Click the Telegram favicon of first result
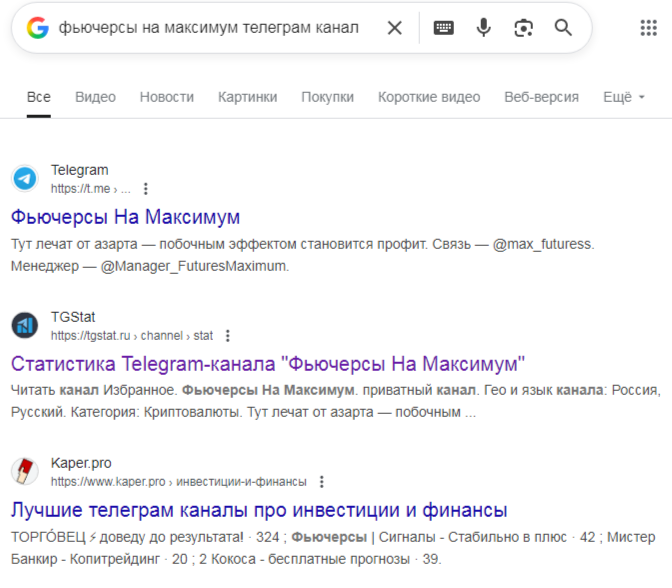 point(24,178)
